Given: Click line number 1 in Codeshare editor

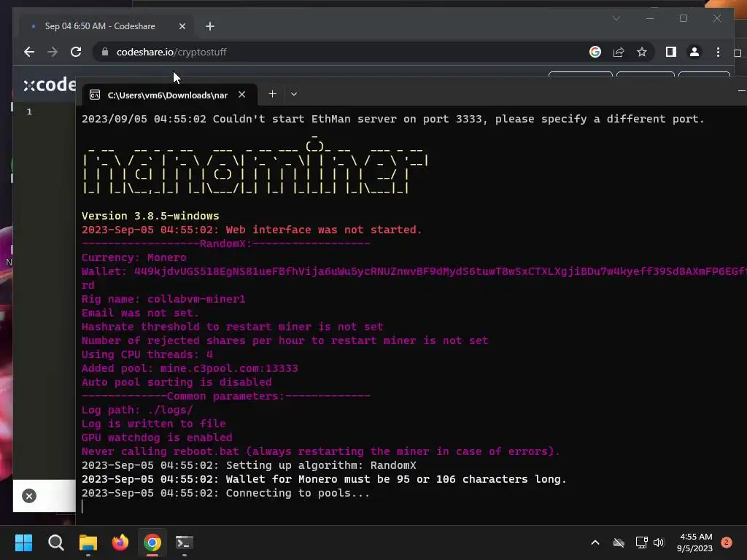Looking at the screenshot, I should click(x=29, y=112).
